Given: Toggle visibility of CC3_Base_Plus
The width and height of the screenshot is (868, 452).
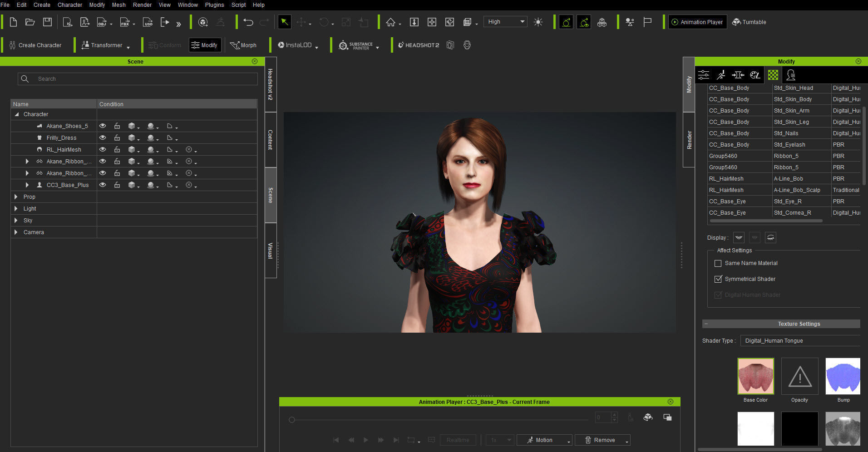Looking at the screenshot, I should 103,185.
